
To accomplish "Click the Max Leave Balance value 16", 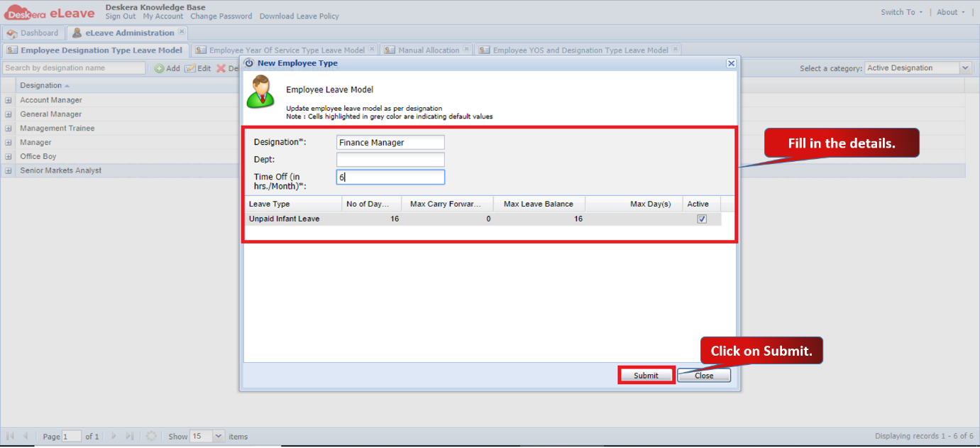I will [x=539, y=219].
